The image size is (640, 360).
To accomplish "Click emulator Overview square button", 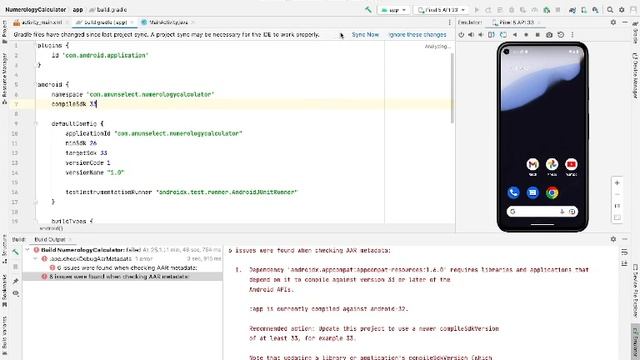I will point(538,35).
